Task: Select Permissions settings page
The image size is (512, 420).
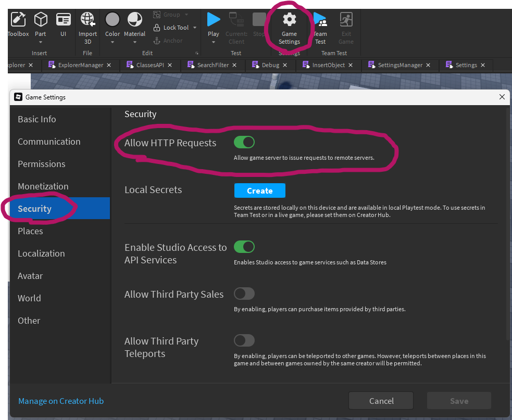Action: (x=60, y=164)
